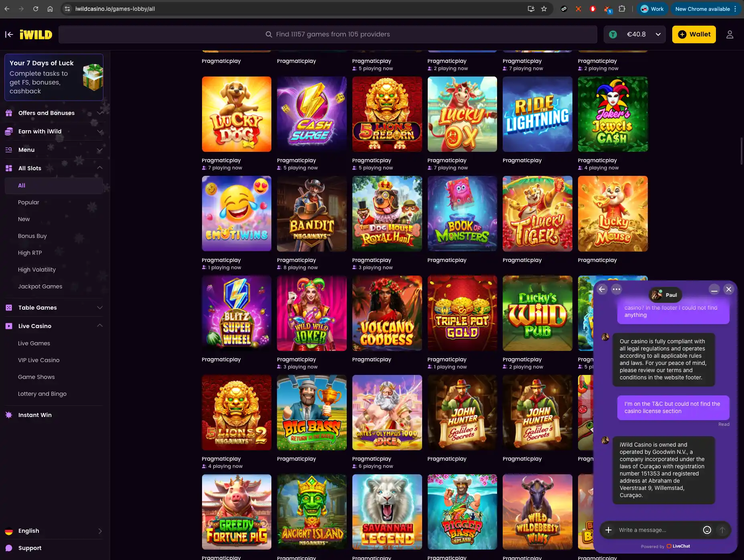
Task: Open the Your 7 Days of Luck banner
Action: [x=54, y=77]
